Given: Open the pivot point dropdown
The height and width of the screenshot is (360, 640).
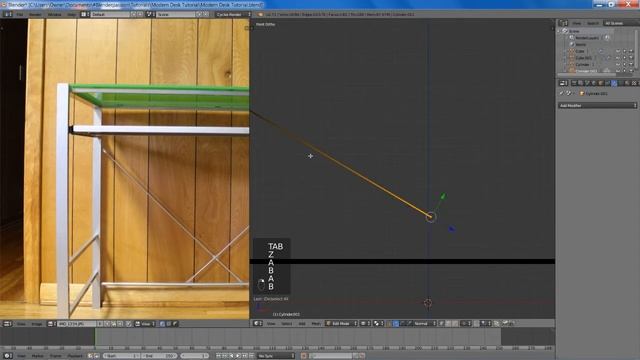Looking at the screenshot, I should click(378, 323).
